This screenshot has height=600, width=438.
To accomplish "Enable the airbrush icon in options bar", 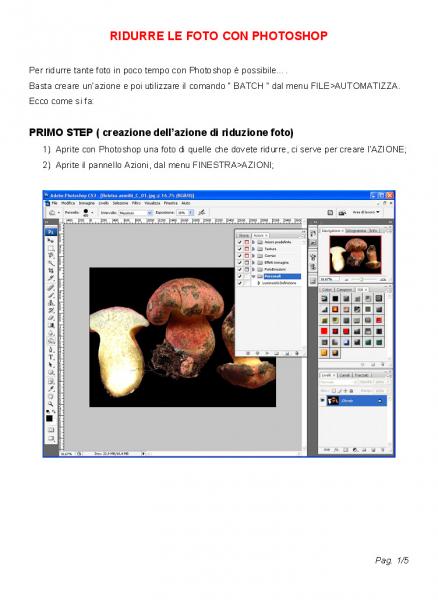I will pos(202,212).
